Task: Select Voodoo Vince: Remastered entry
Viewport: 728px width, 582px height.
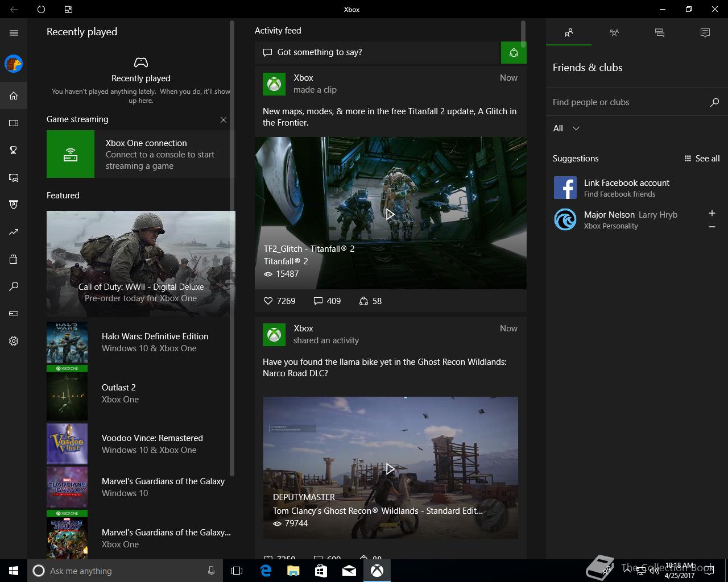Action: 140,444
